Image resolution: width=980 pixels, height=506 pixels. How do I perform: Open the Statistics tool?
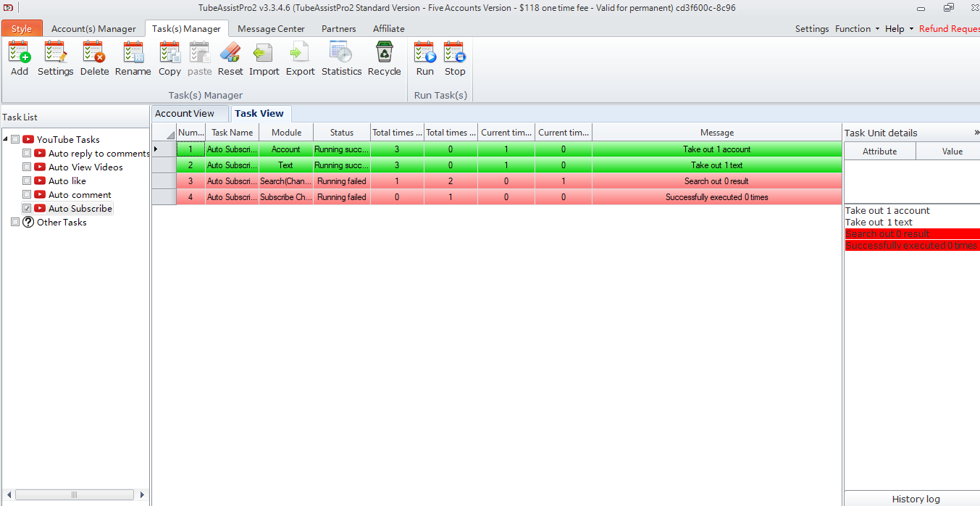(341, 58)
